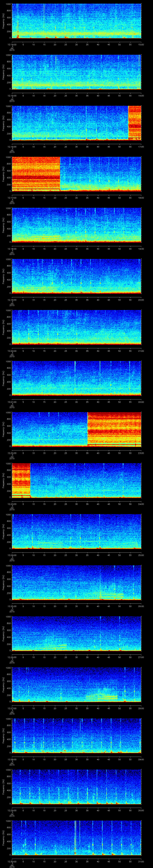Click the '12:28:00' start time label
This screenshot has height=868, width=153.
click(12, 759)
